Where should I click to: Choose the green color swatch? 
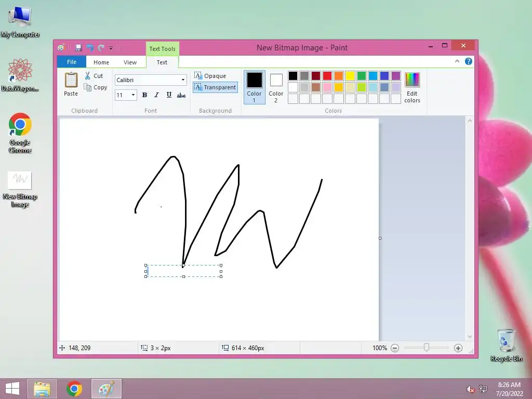(362, 76)
